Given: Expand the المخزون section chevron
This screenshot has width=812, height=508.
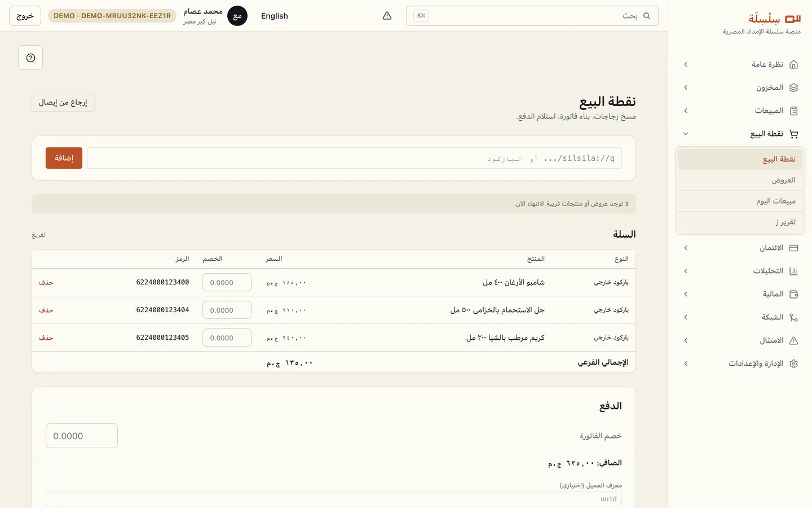Looking at the screenshot, I should (x=686, y=87).
